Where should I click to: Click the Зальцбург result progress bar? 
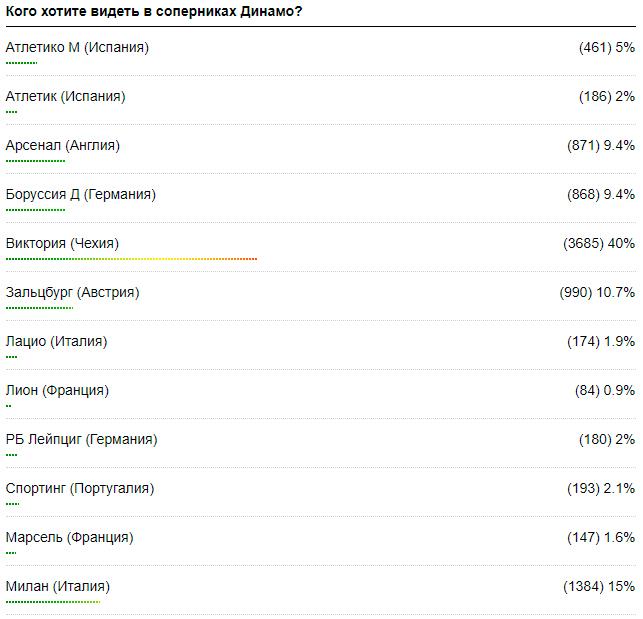tap(39, 308)
